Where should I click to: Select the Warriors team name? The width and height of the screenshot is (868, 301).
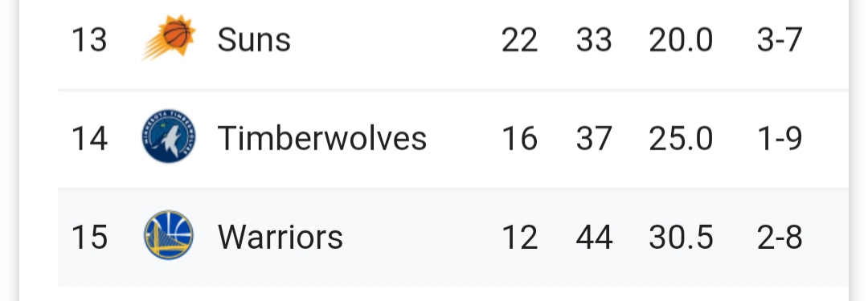click(280, 237)
